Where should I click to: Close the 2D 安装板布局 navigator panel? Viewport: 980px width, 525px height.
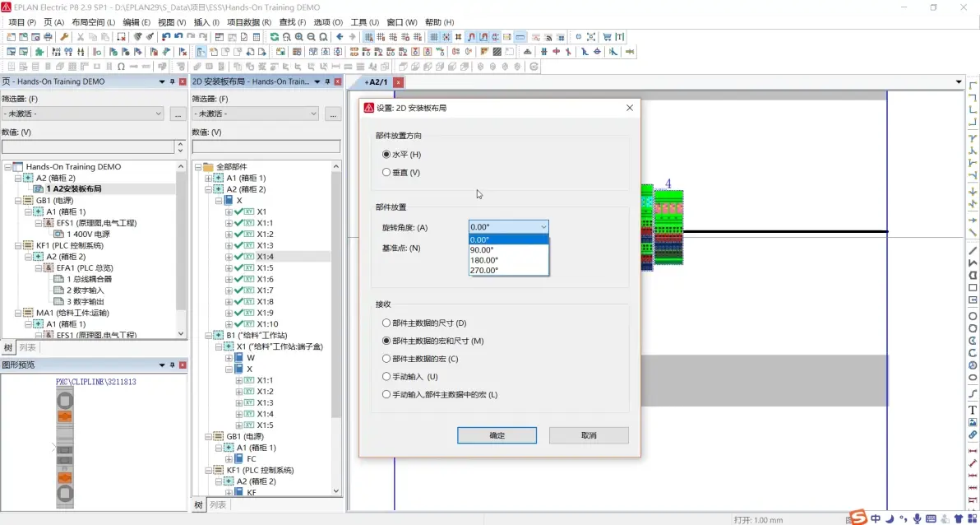(x=338, y=82)
